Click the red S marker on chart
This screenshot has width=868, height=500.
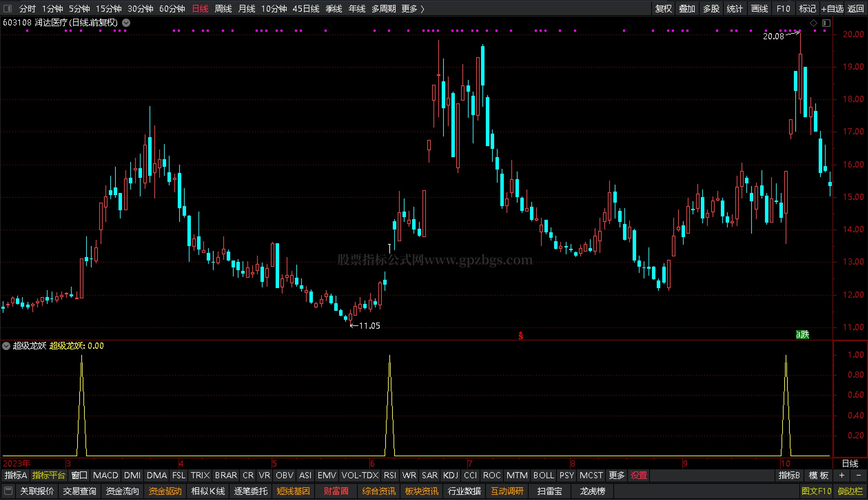click(x=521, y=335)
